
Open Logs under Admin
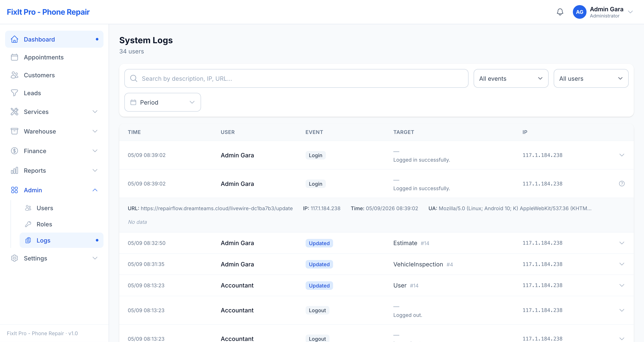point(62,240)
